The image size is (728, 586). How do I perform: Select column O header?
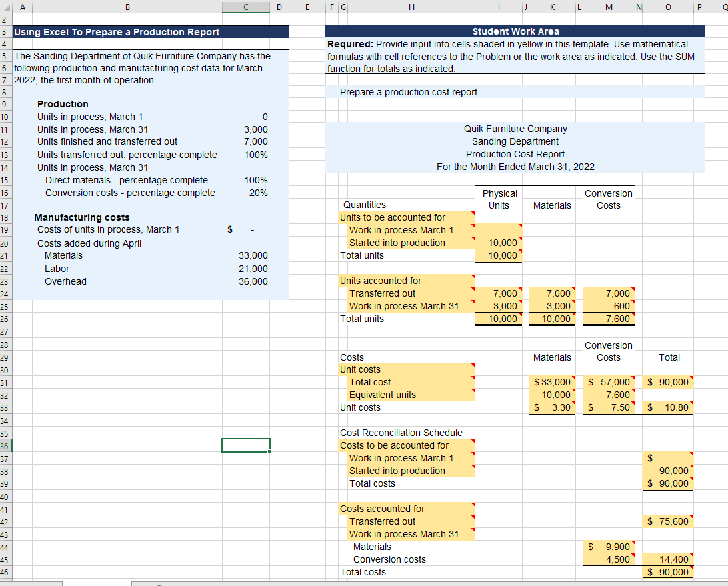click(x=667, y=7)
